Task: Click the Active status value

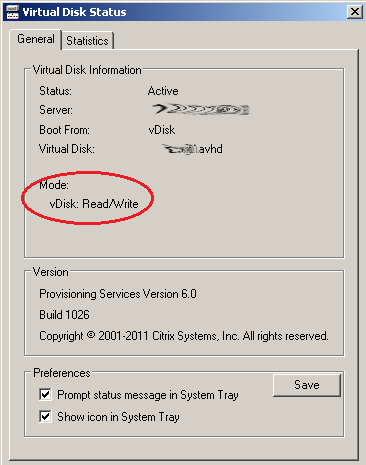Action: coord(163,91)
